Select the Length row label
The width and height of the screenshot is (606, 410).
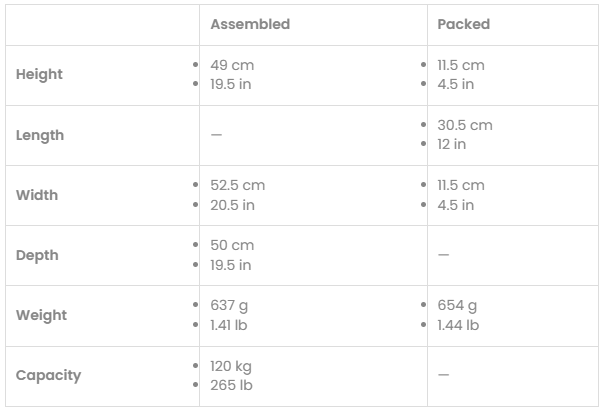point(40,135)
